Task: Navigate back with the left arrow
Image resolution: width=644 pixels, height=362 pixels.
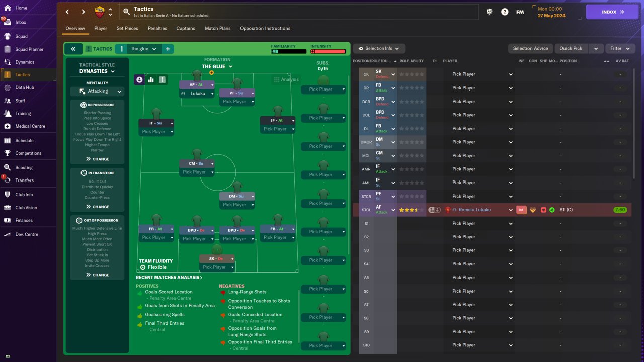Action: [67, 12]
